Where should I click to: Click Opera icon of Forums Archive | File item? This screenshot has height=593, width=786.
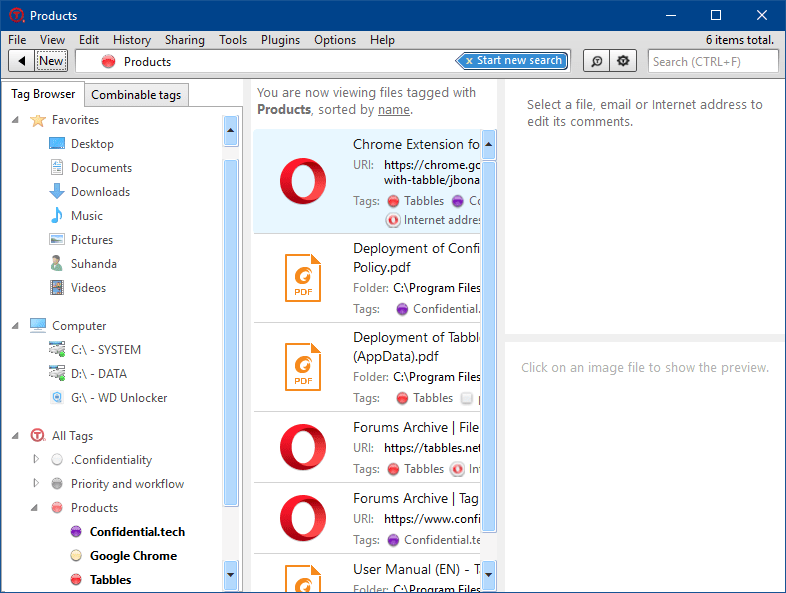303,447
